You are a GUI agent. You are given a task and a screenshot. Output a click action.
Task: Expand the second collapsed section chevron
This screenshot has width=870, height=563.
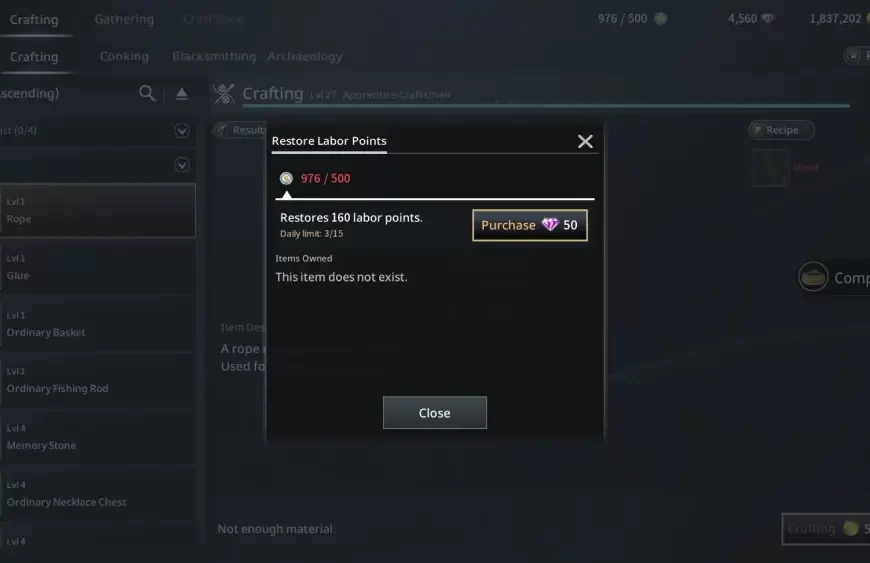(x=182, y=165)
